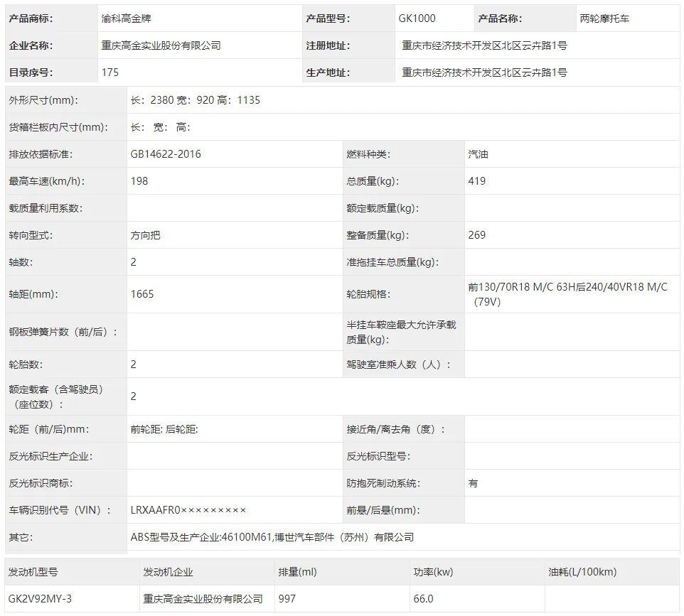
Task: Click the brand value 渝科高金牌
Action: [126, 18]
